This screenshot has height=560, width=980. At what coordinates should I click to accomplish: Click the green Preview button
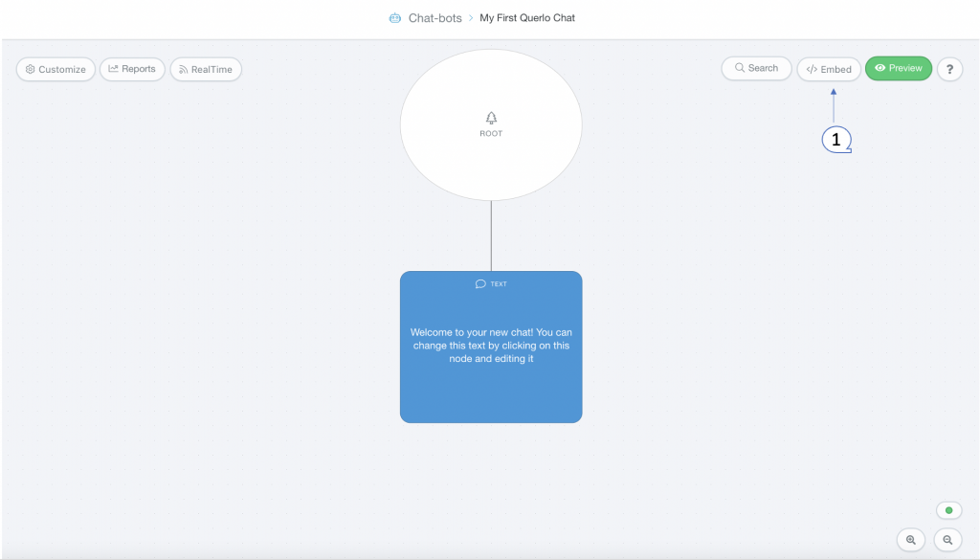pos(898,68)
